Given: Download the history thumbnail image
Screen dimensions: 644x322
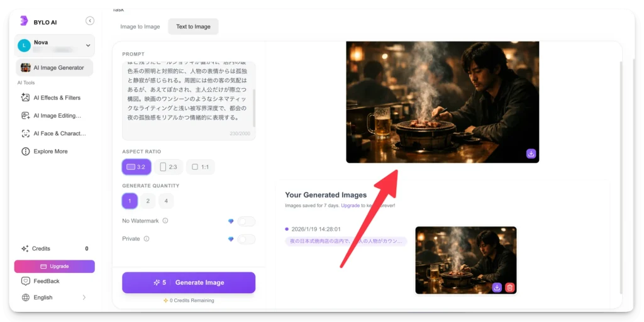Looking at the screenshot, I should (x=497, y=287).
